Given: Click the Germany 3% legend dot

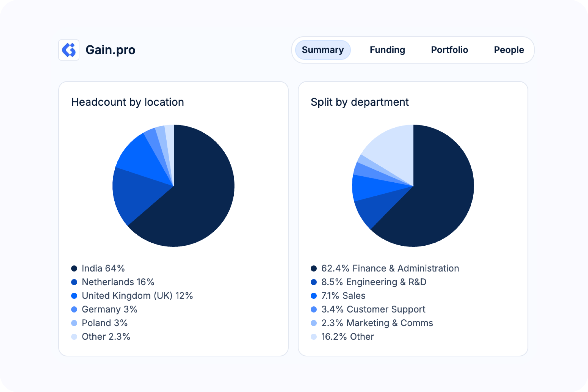Looking at the screenshot, I should tap(74, 309).
